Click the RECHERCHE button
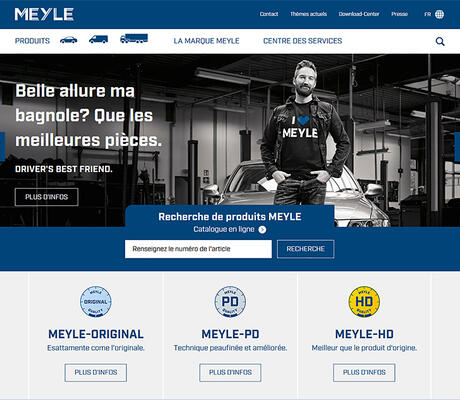 [x=305, y=249]
